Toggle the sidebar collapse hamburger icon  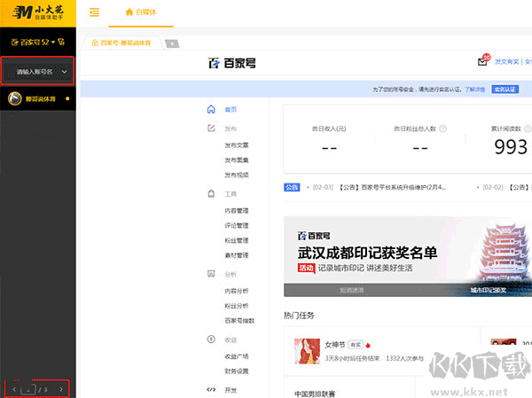(94, 12)
